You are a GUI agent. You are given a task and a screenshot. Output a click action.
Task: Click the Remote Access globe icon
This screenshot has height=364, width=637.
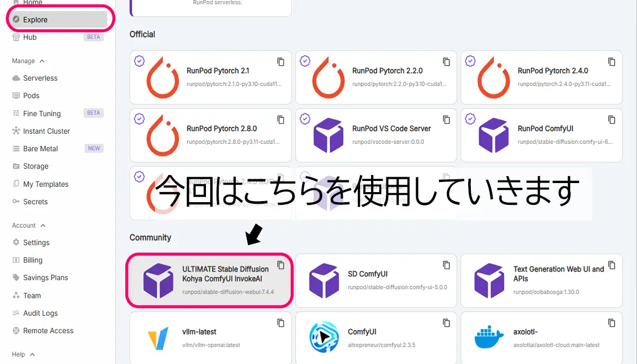click(16, 331)
